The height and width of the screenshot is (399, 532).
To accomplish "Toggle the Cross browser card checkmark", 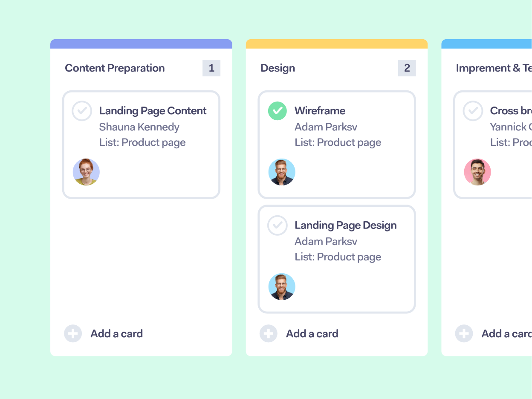I will (x=473, y=111).
